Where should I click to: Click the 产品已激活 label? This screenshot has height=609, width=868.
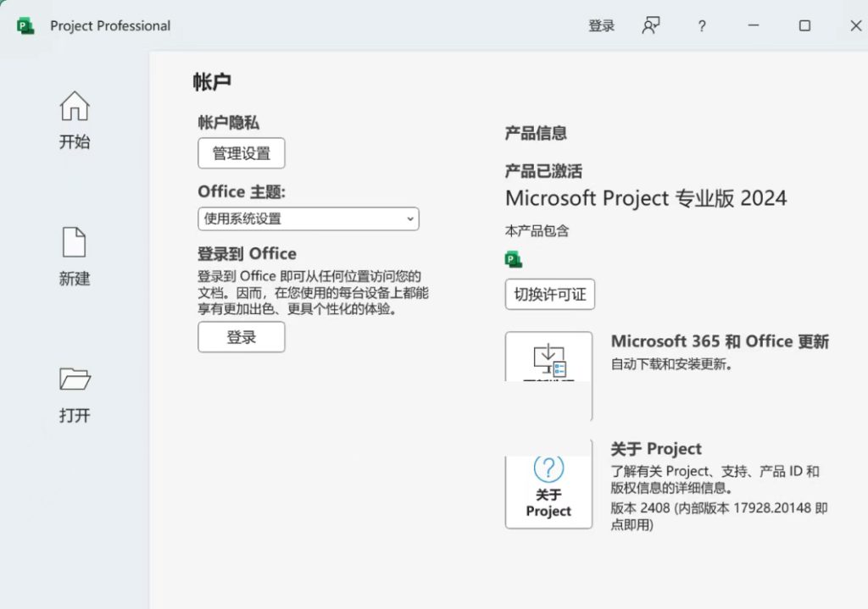(x=543, y=171)
